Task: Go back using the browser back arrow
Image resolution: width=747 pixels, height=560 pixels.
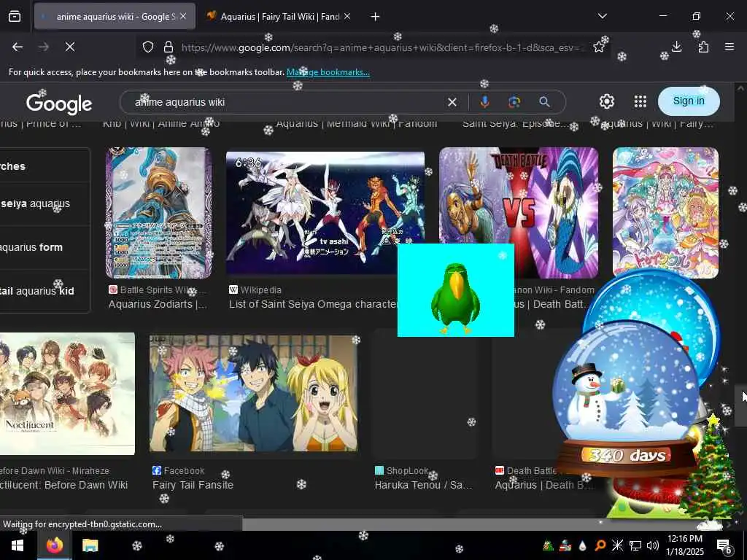Action: click(x=18, y=47)
